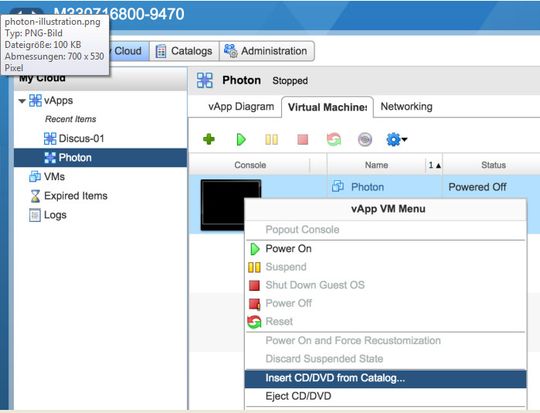Choose Popout Console menu entry
The image size is (540, 413).
click(386, 230)
